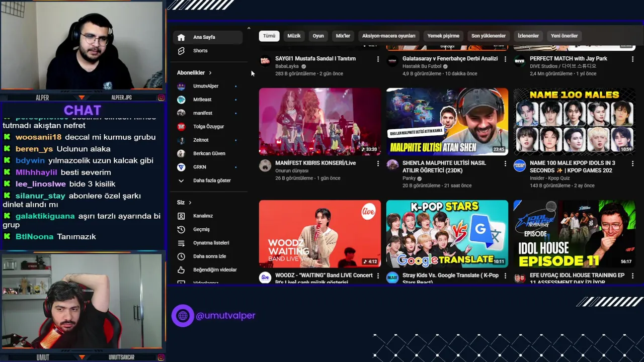
Task: Open manifest channel avatar in subscriptions
Action: (x=181, y=113)
